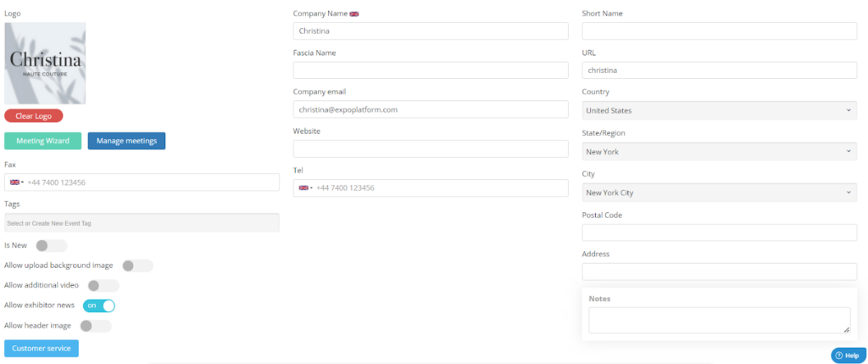The height and width of the screenshot is (364, 868).
Task: Click the Manage meetings button
Action: 127,141
